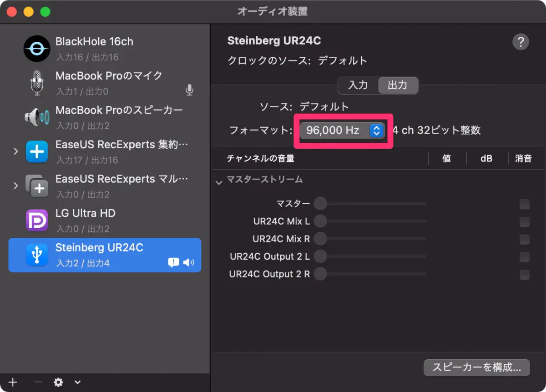Click the plus icon to add device

click(13, 382)
